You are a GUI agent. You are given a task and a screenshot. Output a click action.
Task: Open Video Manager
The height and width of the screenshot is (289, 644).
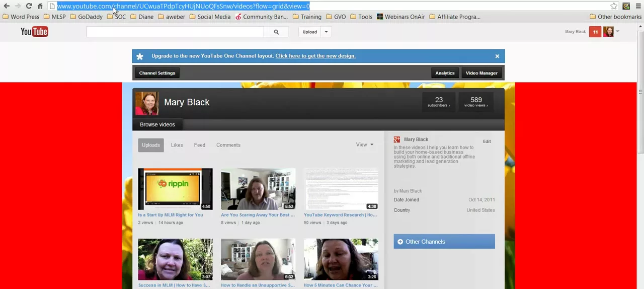pos(481,73)
